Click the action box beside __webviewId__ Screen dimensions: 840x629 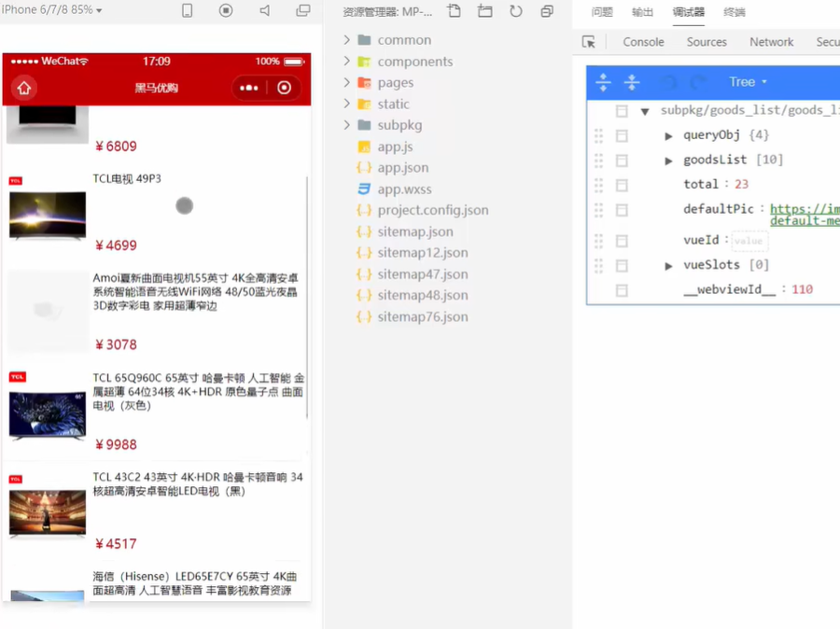coord(622,290)
